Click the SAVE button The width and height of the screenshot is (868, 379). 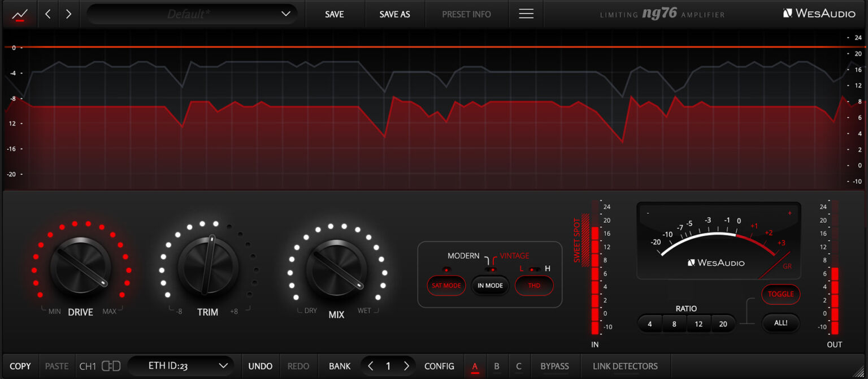coord(335,14)
